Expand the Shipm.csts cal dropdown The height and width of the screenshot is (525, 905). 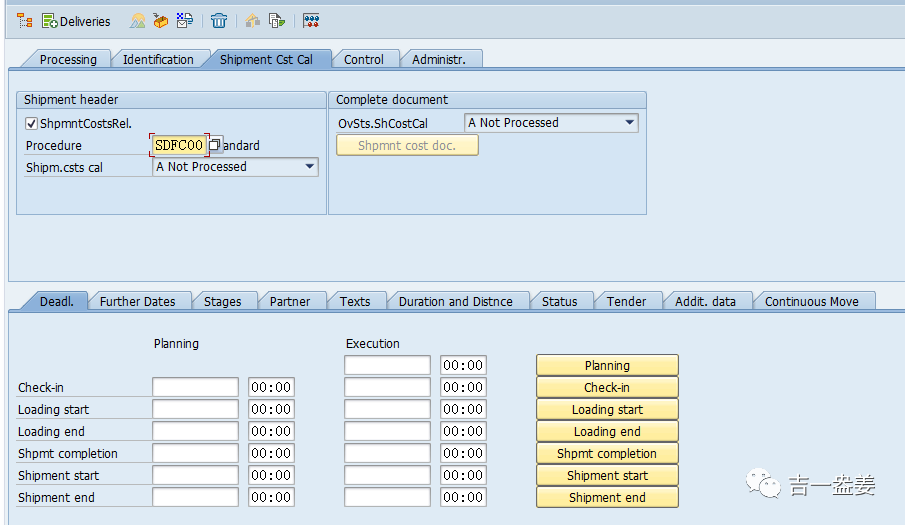coord(309,167)
